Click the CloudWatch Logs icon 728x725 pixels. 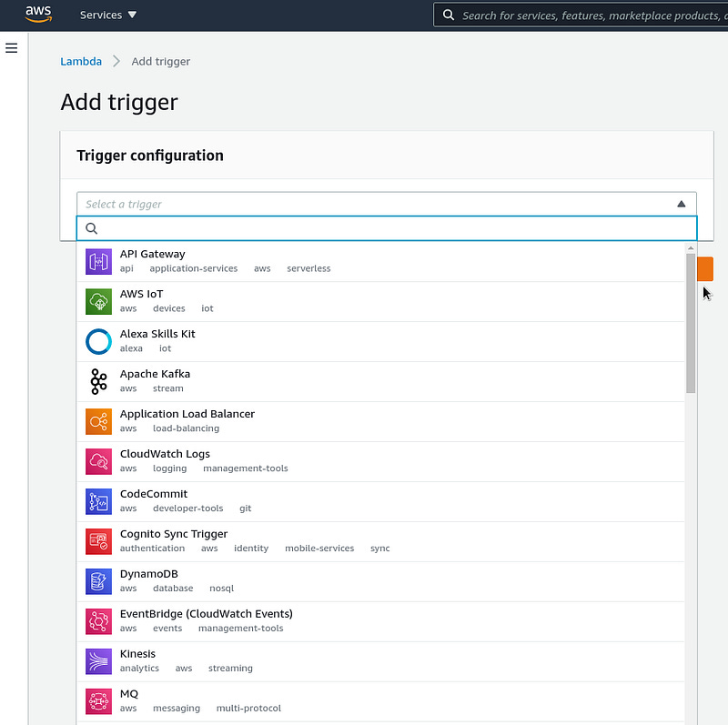click(98, 461)
